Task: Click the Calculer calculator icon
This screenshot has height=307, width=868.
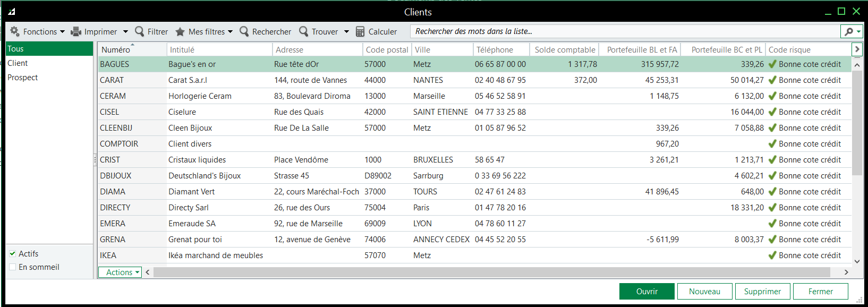Action: 360,32
